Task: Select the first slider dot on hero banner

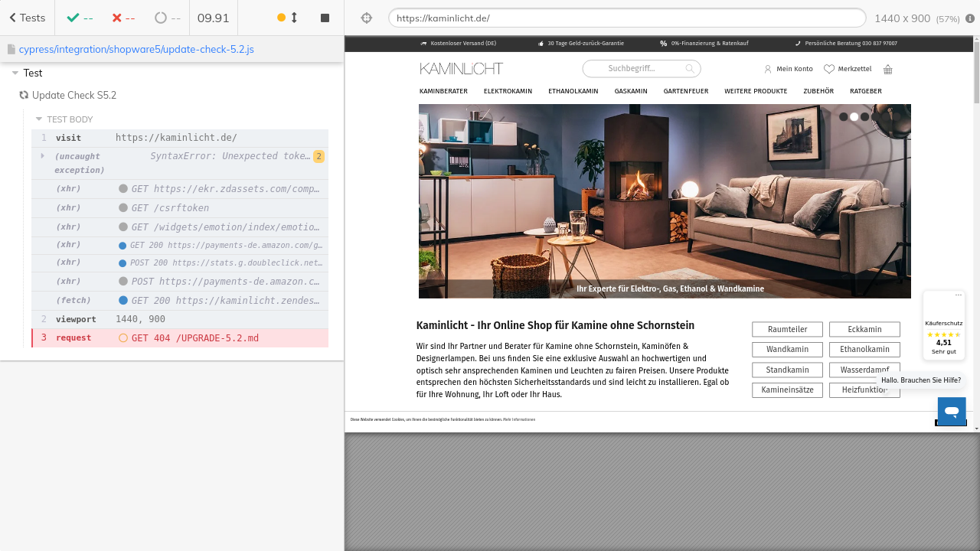Action: point(844,117)
